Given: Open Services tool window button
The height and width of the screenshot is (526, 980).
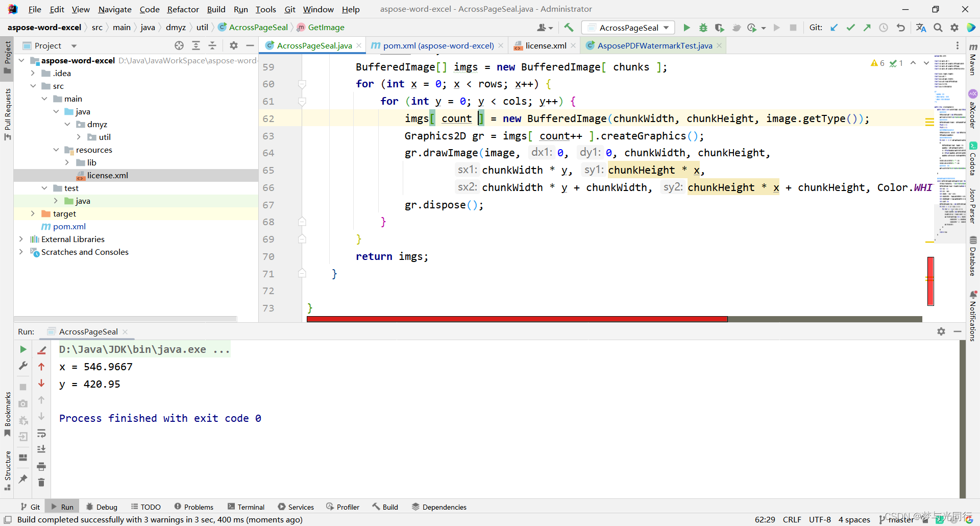Looking at the screenshot, I should point(296,507).
